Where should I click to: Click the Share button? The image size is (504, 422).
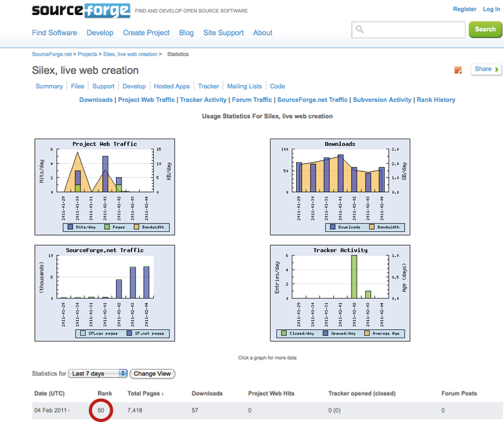(x=486, y=69)
